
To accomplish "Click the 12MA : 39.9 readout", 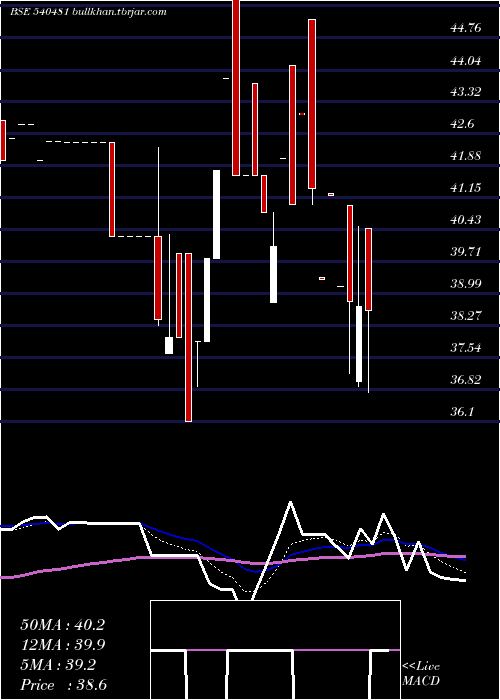I will coord(62,645).
